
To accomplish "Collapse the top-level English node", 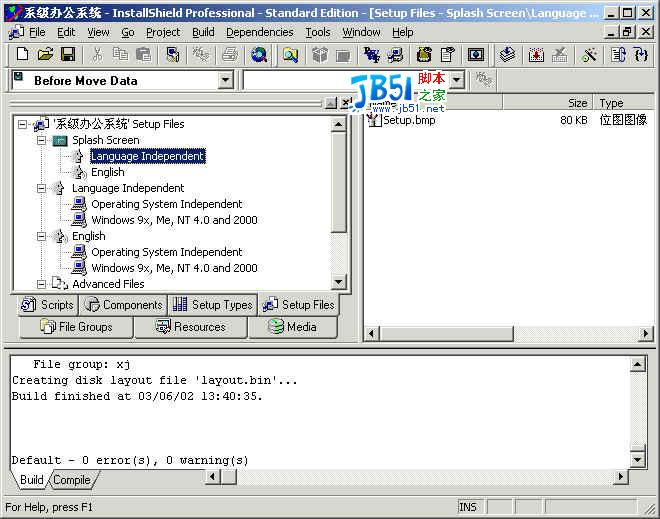I will (41, 236).
